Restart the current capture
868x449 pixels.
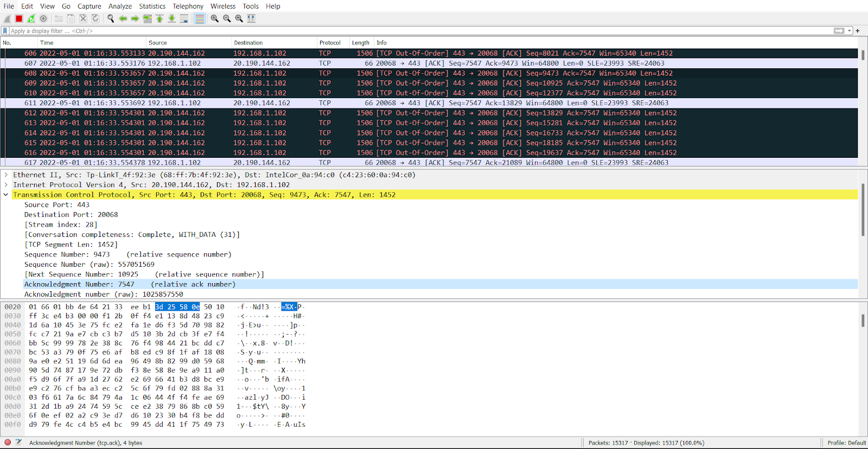pos(31,18)
